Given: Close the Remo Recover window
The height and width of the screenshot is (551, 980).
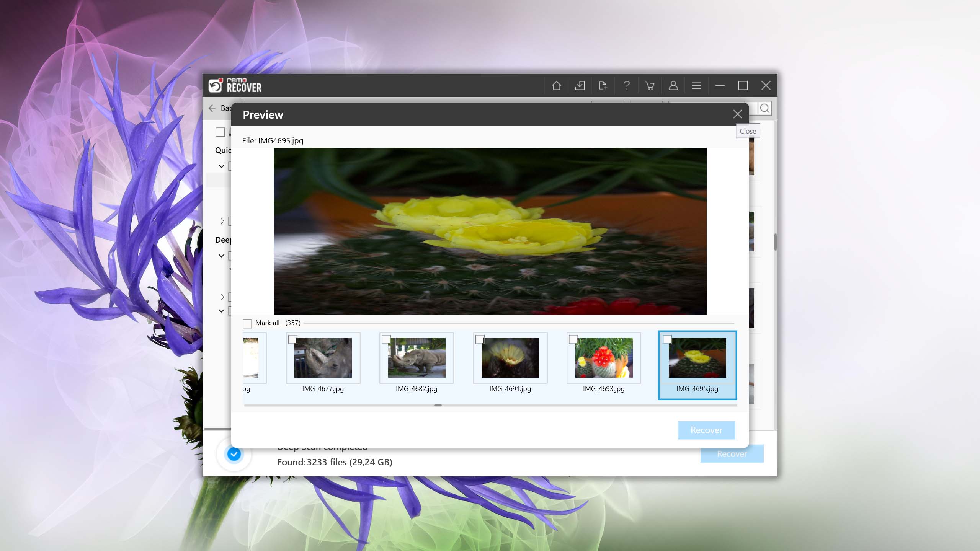Looking at the screenshot, I should click(766, 85).
